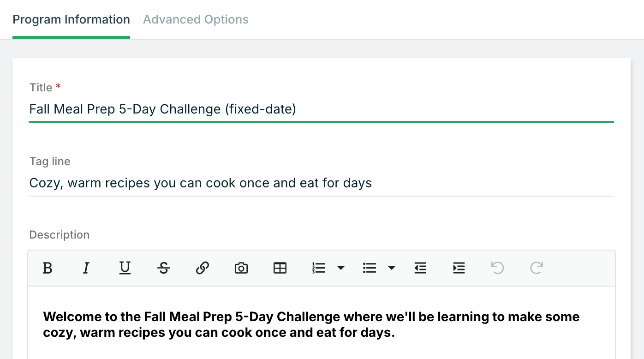Click the camera icon to insert image

(x=241, y=268)
